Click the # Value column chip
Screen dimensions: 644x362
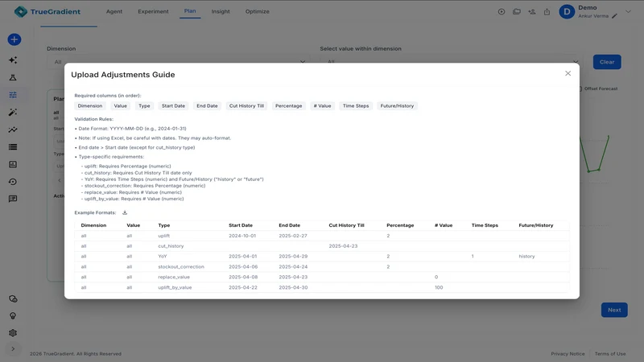[x=322, y=106]
